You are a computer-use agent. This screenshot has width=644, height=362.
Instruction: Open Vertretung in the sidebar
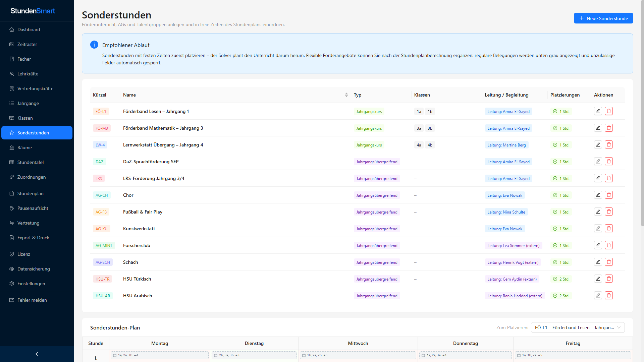tap(37, 223)
